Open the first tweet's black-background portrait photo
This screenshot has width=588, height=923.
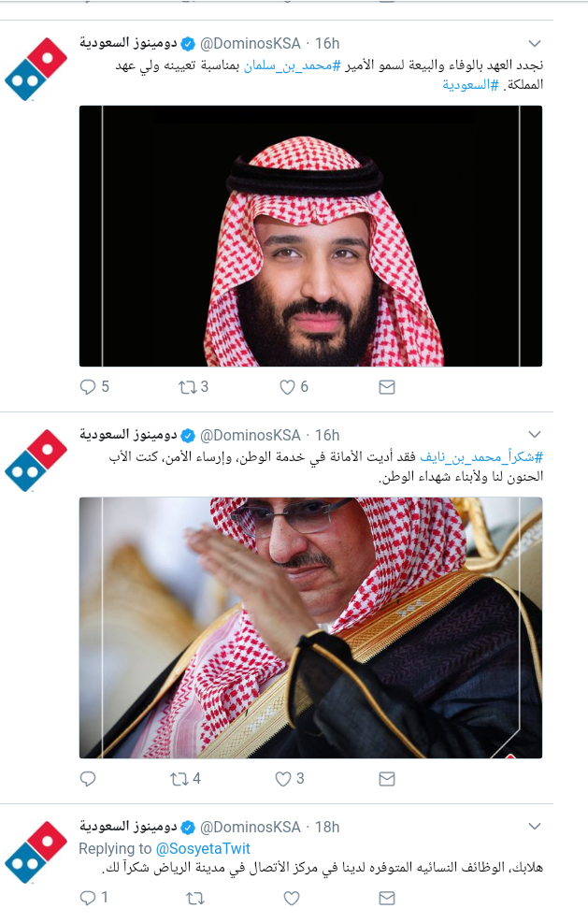pyautogui.click(x=310, y=236)
